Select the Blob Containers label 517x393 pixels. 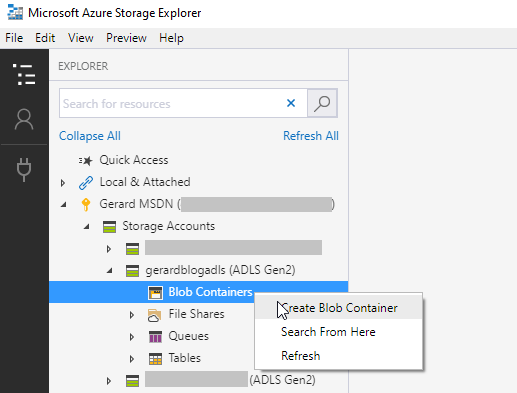click(210, 292)
